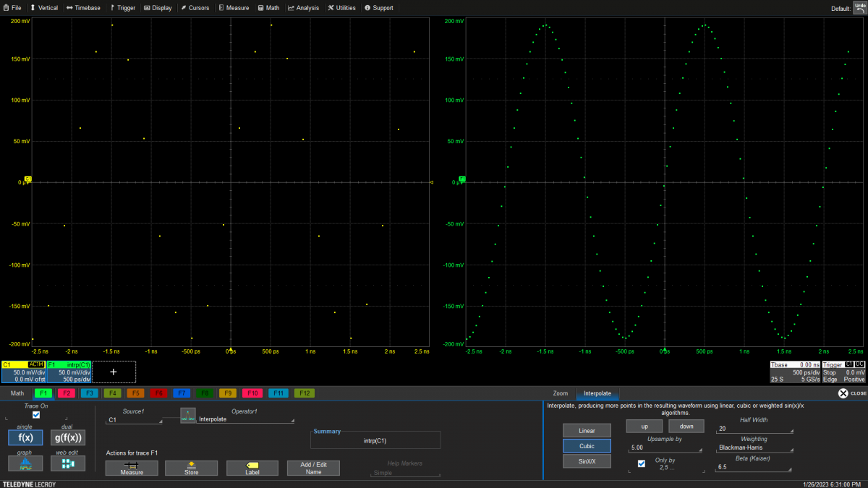The height and width of the screenshot is (488, 868).
Task: Open the Vertical menu
Action: pyautogui.click(x=43, y=8)
